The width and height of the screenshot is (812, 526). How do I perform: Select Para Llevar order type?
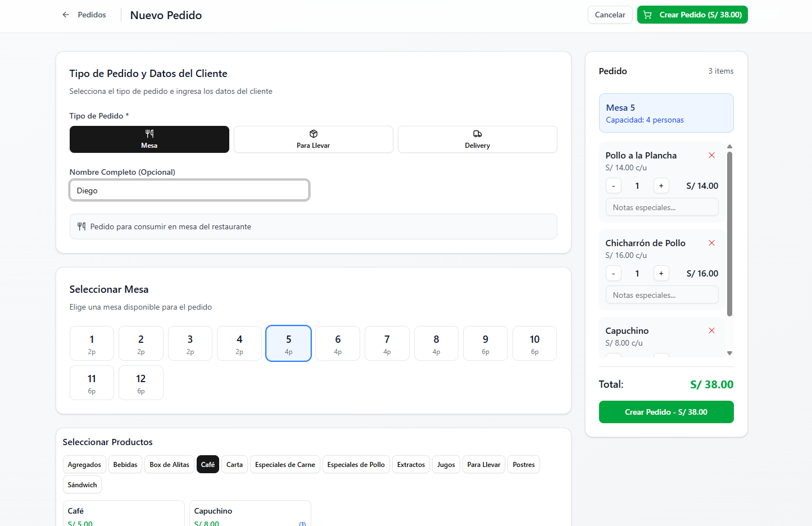click(313, 139)
